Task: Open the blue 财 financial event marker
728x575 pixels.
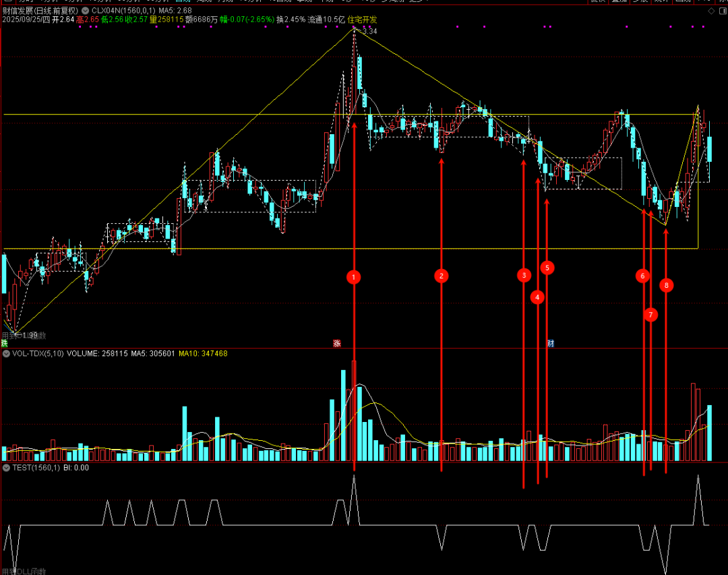Action: coord(550,343)
